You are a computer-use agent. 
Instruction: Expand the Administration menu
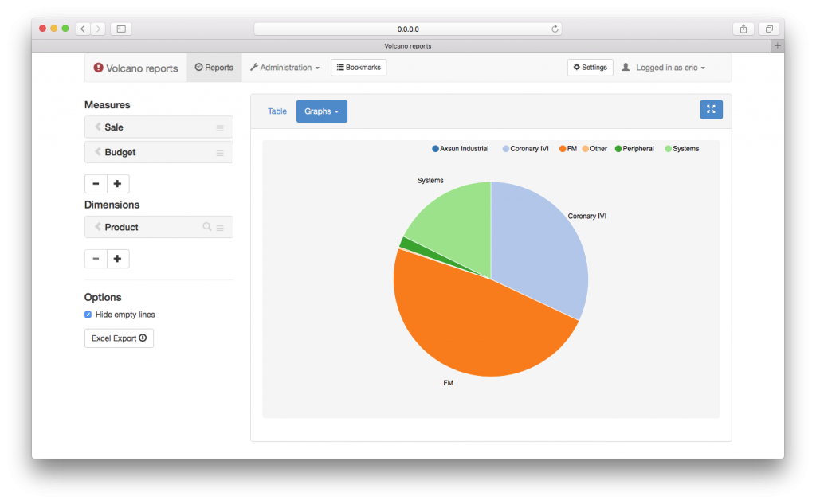click(x=284, y=68)
